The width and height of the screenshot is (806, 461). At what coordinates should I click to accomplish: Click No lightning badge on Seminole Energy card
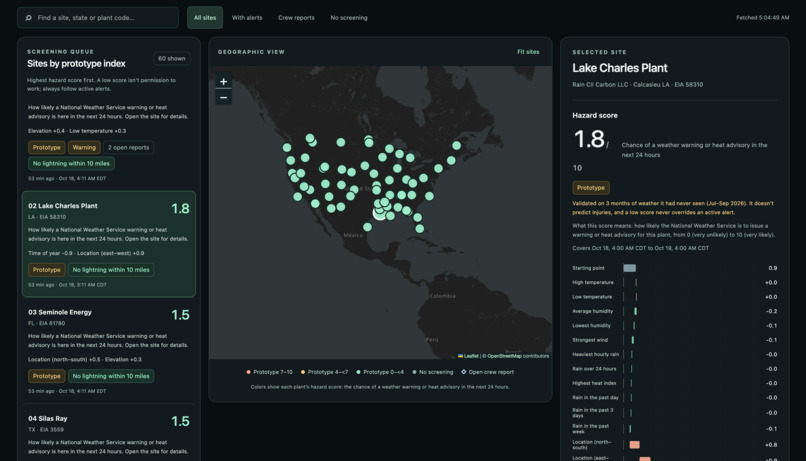(x=111, y=376)
